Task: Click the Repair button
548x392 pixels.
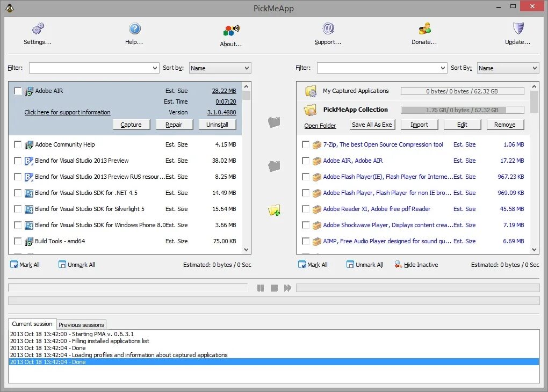Action: 174,125
